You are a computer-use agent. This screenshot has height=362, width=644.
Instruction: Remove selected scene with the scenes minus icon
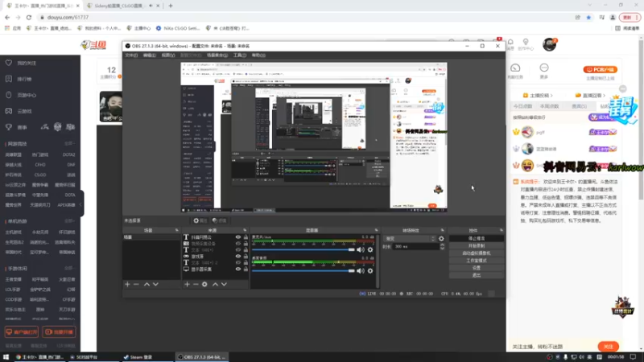click(136, 284)
